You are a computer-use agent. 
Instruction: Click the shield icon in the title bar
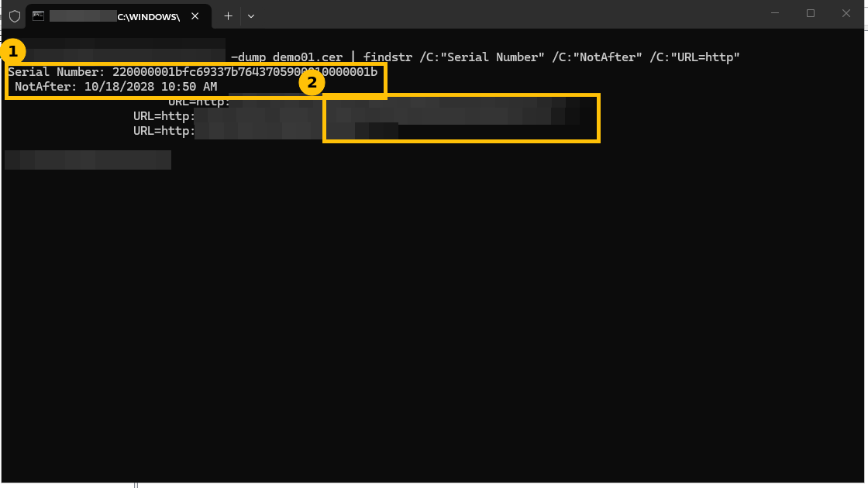click(x=15, y=16)
